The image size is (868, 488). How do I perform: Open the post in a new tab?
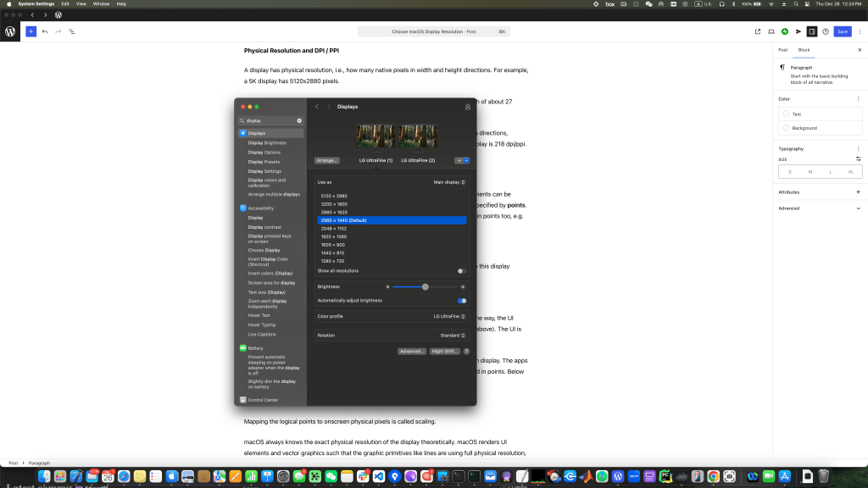click(758, 31)
